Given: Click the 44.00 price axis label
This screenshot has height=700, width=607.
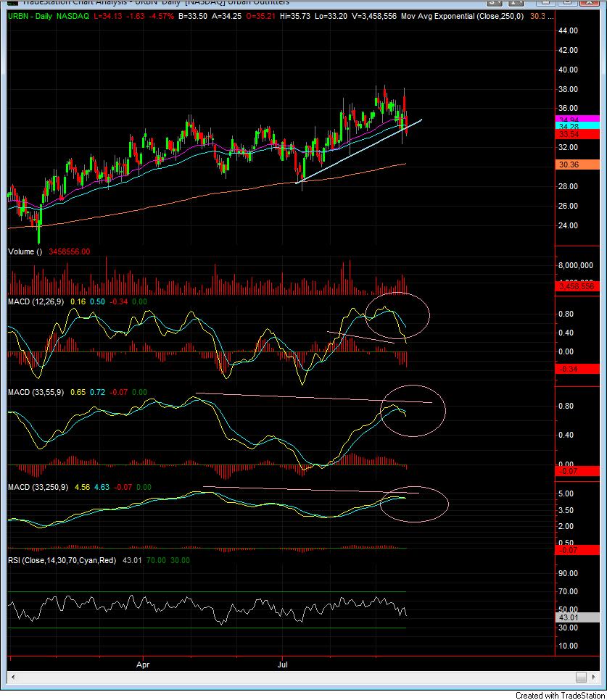Looking at the screenshot, I should point(568,31).
